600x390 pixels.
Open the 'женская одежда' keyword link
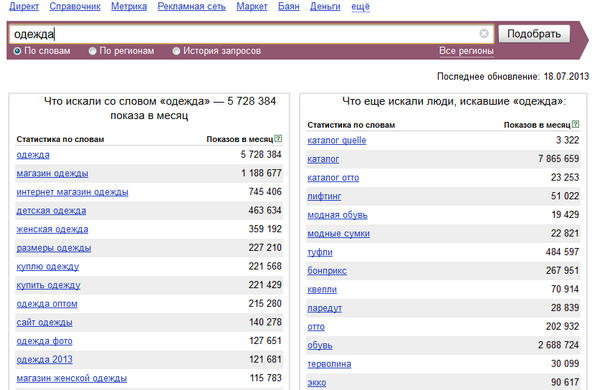[x=52, y=229]
